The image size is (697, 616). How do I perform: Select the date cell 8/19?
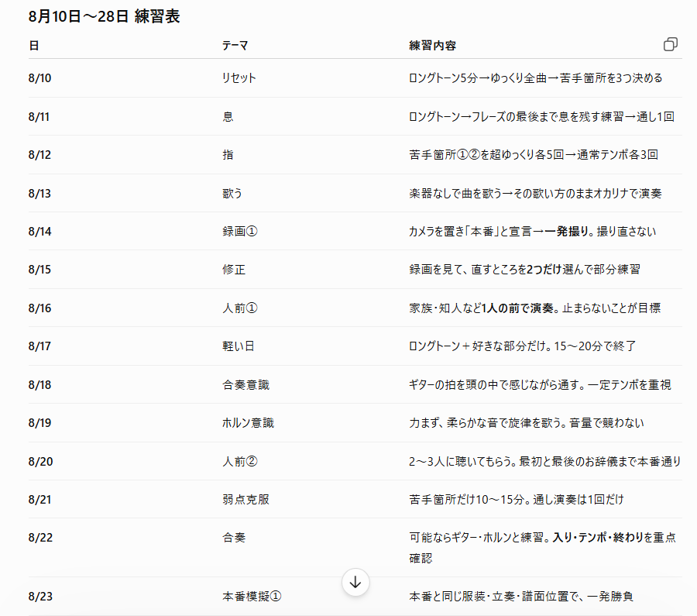coord(39,422)
